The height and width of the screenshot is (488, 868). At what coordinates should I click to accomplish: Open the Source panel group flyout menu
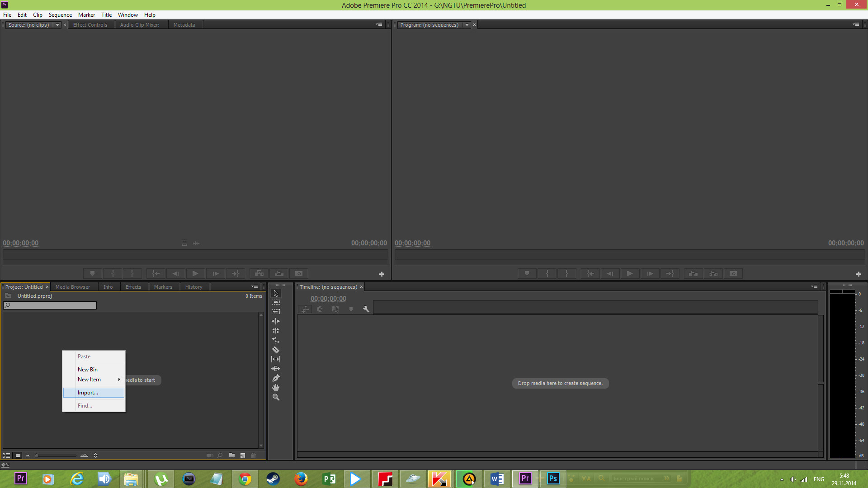coord(379,24)
